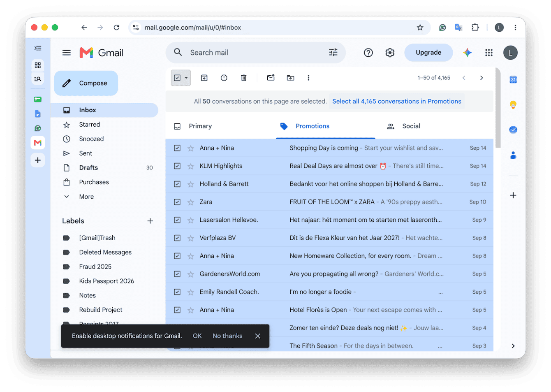Collapse the left app sidebar panel
This screenshot has width=551, height=392.
(38, 48)
